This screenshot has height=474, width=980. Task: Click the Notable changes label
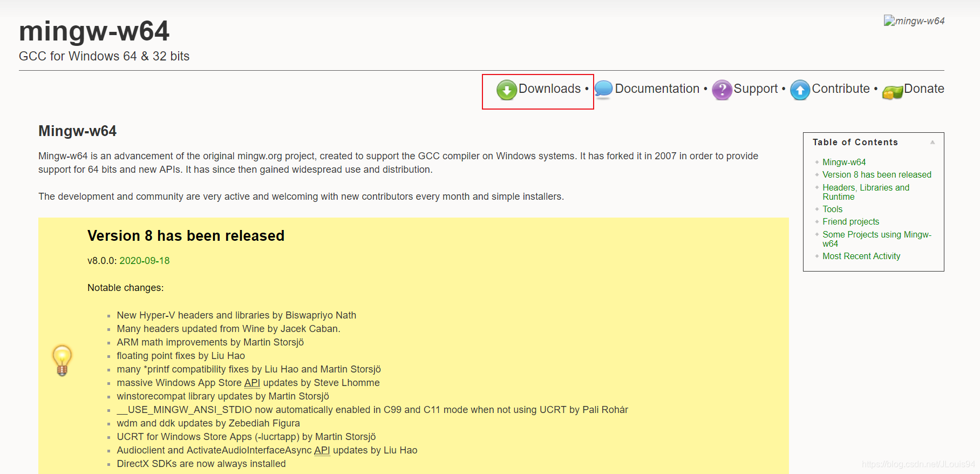[125, 288]
